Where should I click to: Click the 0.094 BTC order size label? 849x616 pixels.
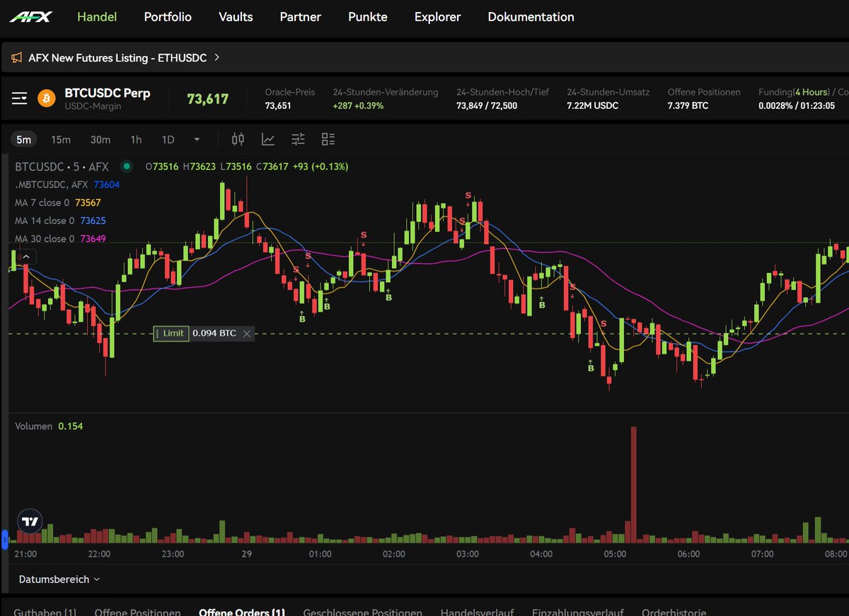coord(214,333)
